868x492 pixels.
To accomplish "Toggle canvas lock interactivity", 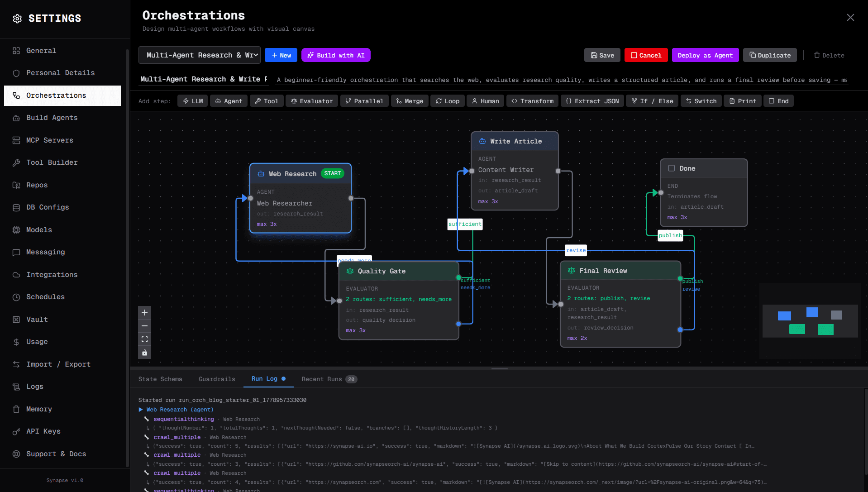I will coord(145,353).
